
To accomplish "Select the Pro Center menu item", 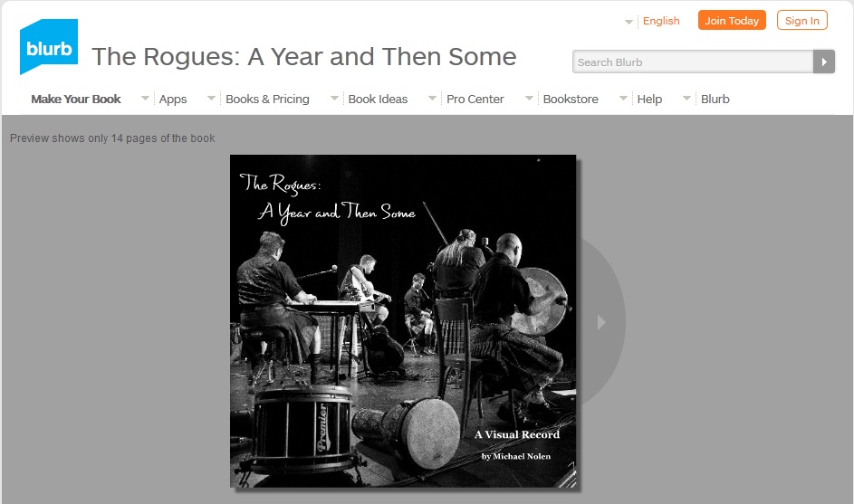I will pos(475,99).
